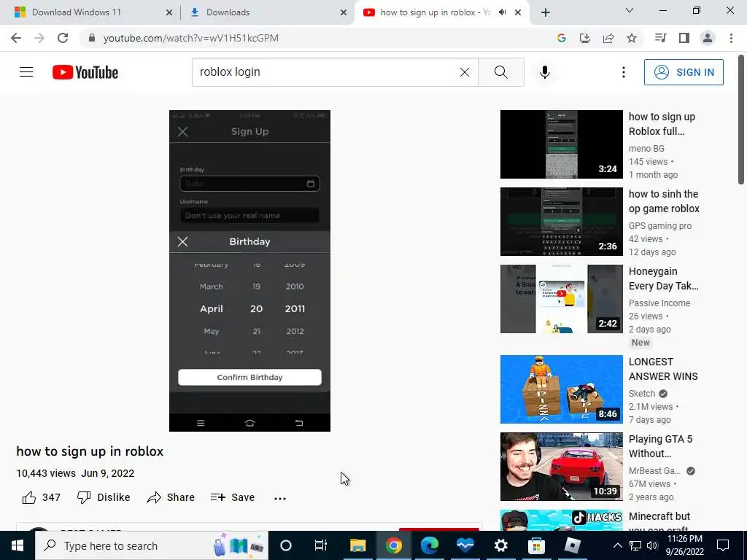Close the Downloads tab
Screen dimensions: 747x560
[x=344, y=13]
